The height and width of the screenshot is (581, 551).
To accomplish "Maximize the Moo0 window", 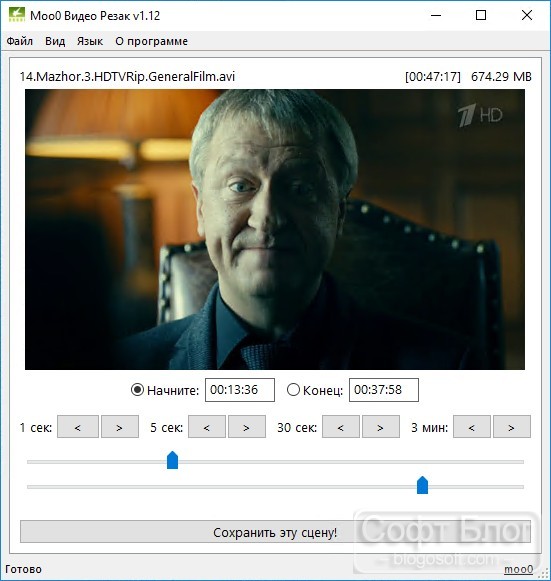I will click(x=481, y=15).
